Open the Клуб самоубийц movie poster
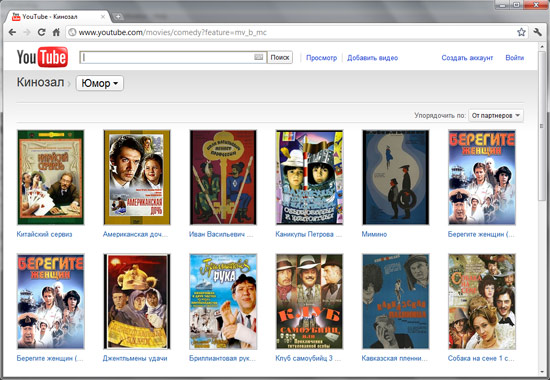 [x=309, y=301]
